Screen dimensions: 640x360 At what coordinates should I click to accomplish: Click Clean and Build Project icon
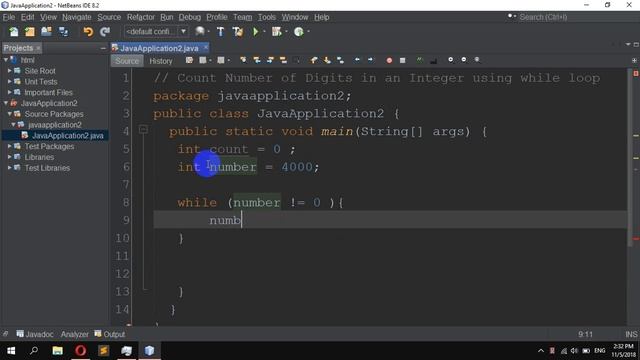point(238,32)
